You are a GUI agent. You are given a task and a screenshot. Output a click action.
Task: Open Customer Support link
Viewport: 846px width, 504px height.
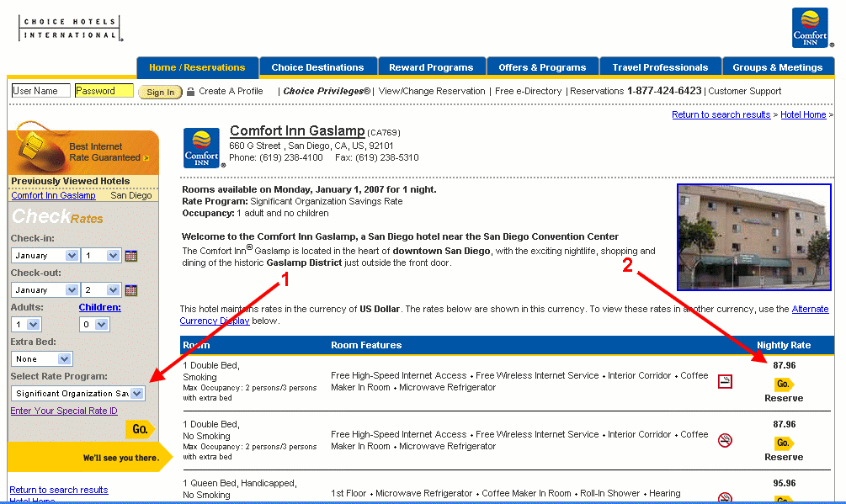[745, 91]
